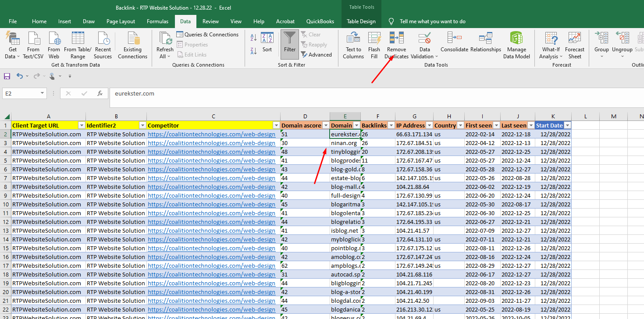Run Flash Fill
The width and height of the screenshot is (644, 319).
374,46
